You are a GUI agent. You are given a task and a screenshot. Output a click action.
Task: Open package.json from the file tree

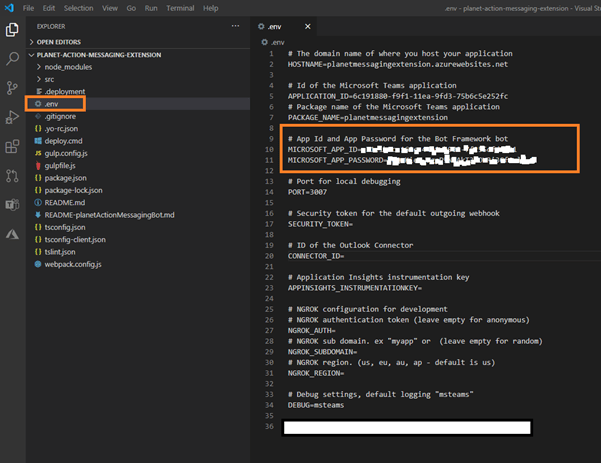click(66, 177)
